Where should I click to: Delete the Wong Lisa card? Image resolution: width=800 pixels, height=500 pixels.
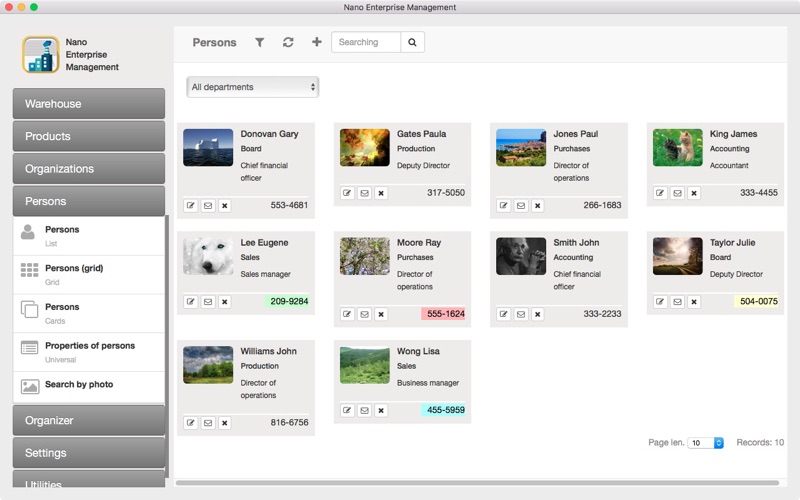pyautogui.click(x=381, y=410)
